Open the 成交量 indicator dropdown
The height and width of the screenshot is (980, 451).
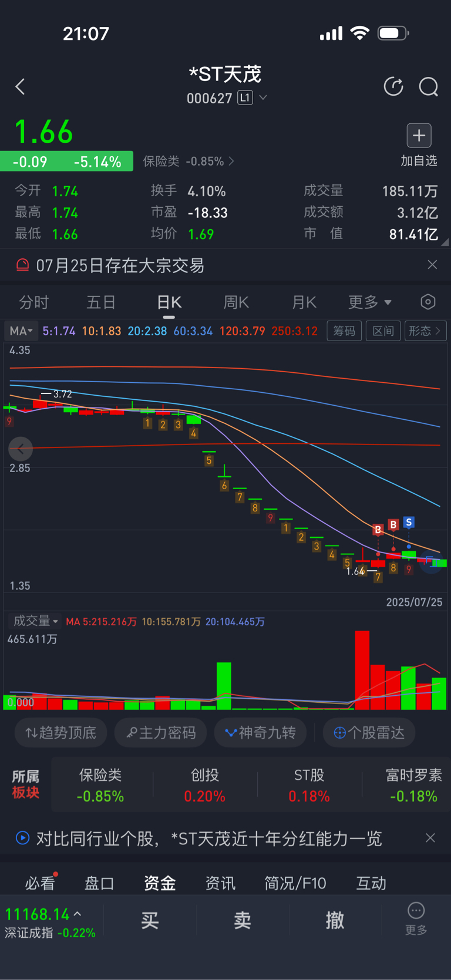pyautogui.click(x=35, y=621)
